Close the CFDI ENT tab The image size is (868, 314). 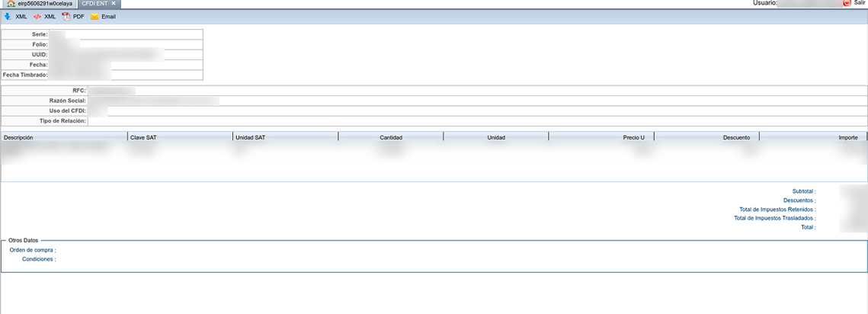[114, 4]
